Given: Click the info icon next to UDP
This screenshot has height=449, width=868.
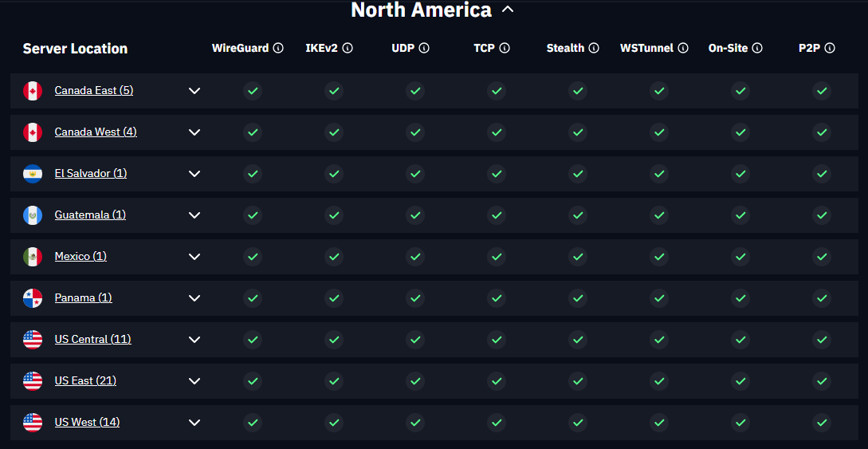Looking at the screenshot, I should click(x=424, y=48).
